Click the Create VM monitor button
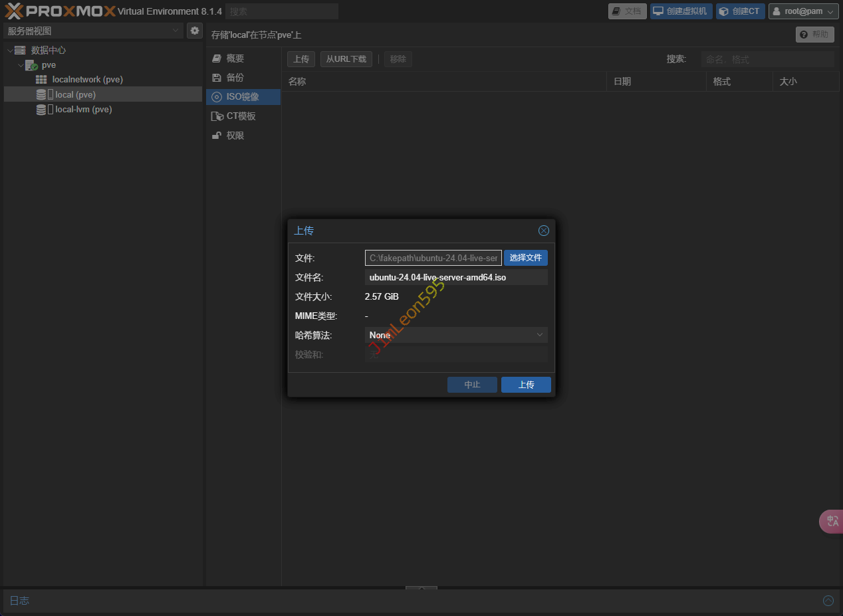The image size is (843, 616). (681, 11)
